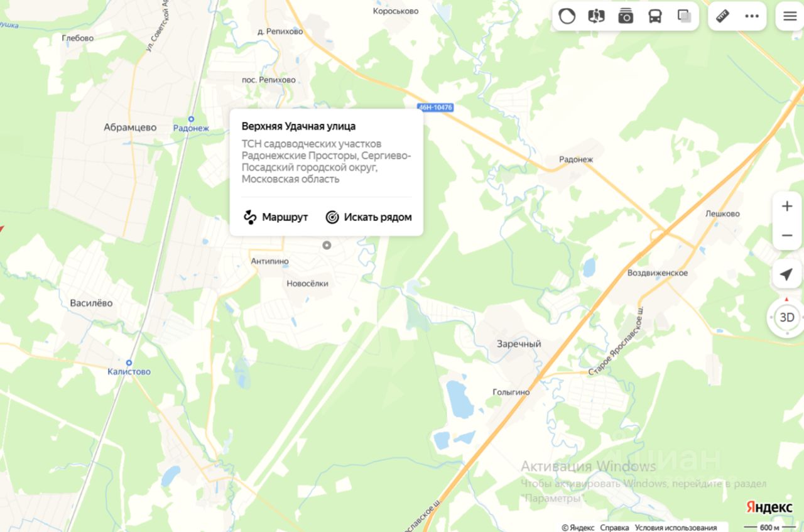804x532 pixels.
Task: Select the ruler distance tool
Action: [723, 16]
